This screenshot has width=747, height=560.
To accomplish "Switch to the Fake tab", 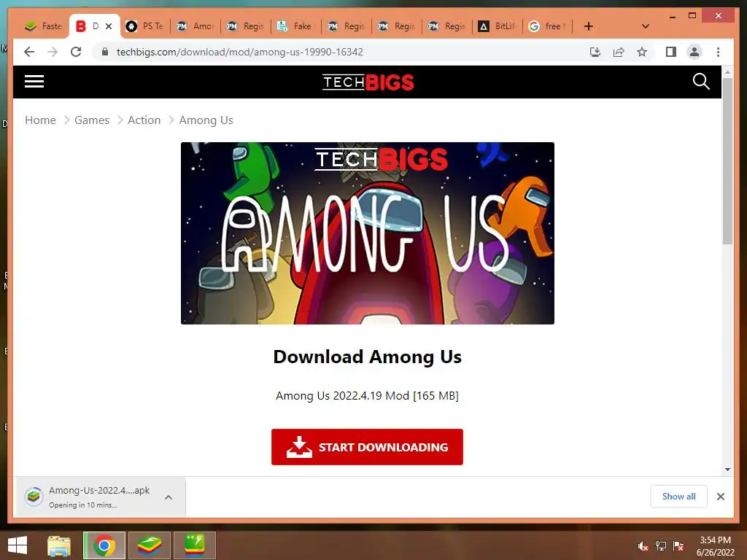I will [296, 26].
